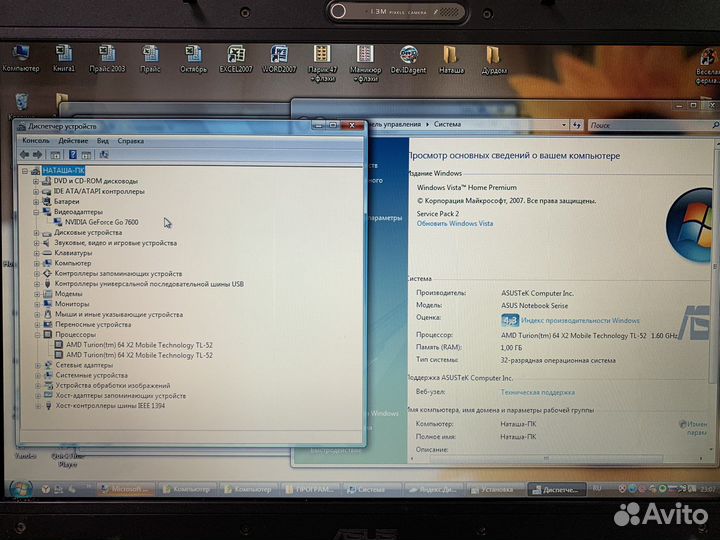The height and width of the screenshot is (540, 720).
Task: Expand Дисковые устройства node
Action: point(36,233)
